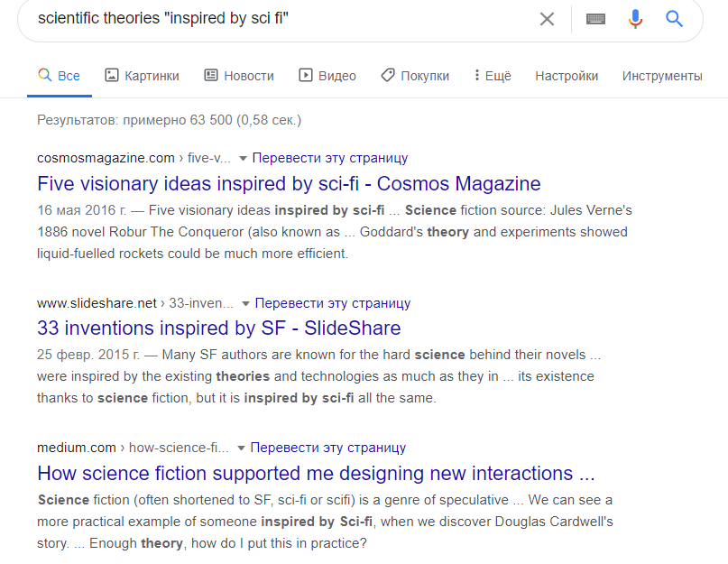This screenshot has height=564, width=728.
Task: Clear the search query with X icon
Action: tap(547, 19)
